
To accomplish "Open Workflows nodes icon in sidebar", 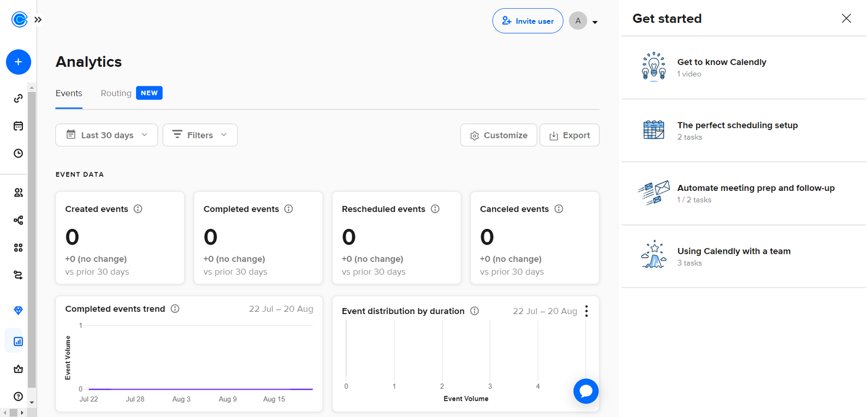I will pyautogui.click(x=18, y=220).
